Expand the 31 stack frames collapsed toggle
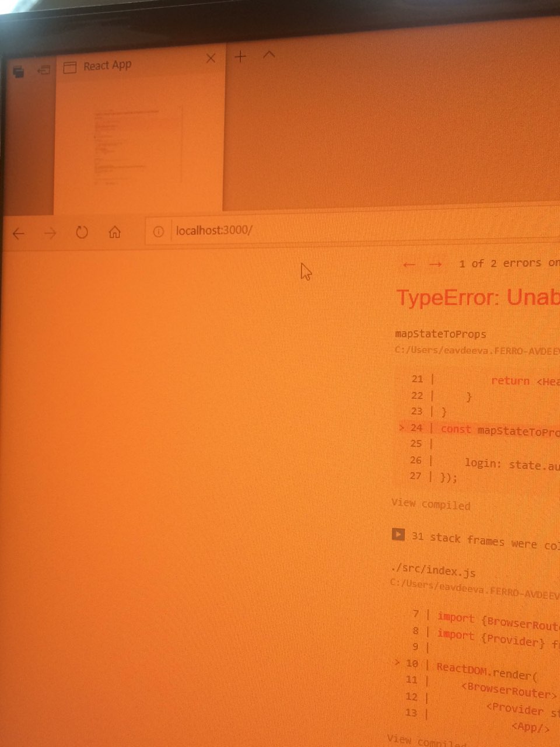This screenshot has height=747, width=560. [x=398, y=534]
